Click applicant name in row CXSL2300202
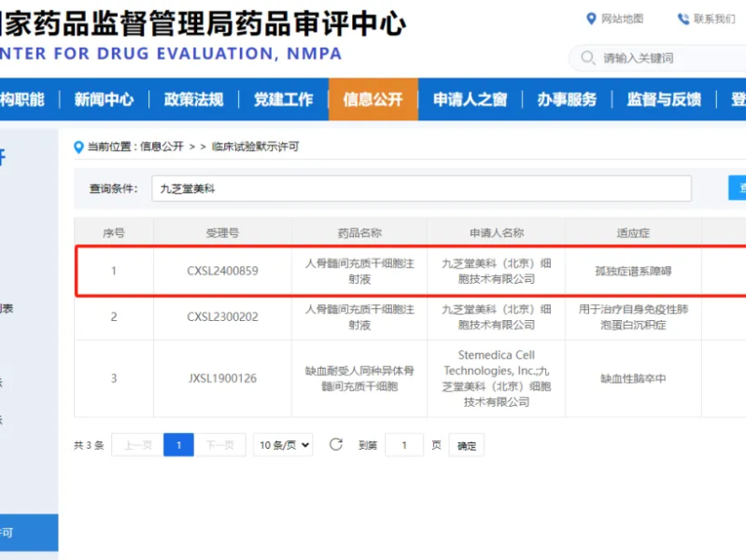 (x=497, y=317)
